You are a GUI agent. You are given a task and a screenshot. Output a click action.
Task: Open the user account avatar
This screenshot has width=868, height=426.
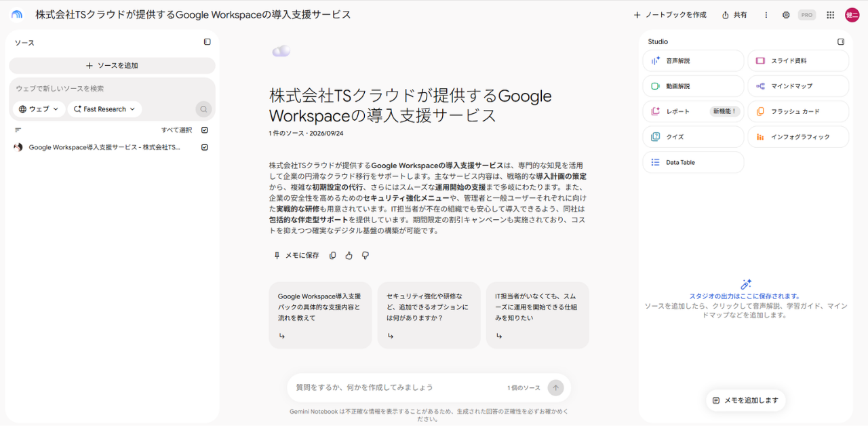click(852, 15)
